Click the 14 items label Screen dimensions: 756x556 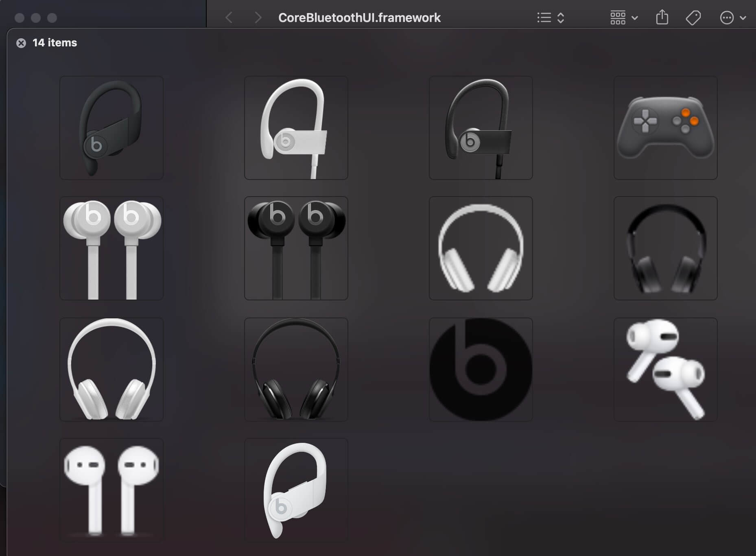click(x=55, y=43)
